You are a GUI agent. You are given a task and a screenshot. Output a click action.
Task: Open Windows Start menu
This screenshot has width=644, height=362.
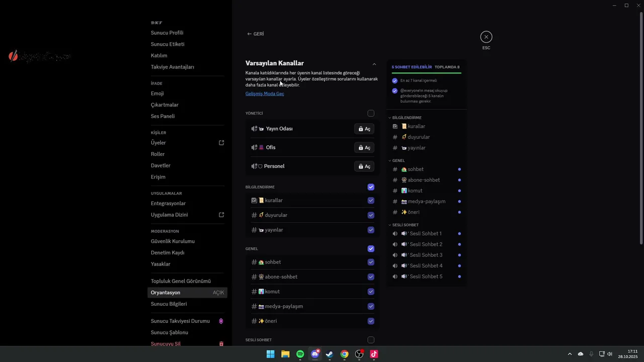point(270,354)
